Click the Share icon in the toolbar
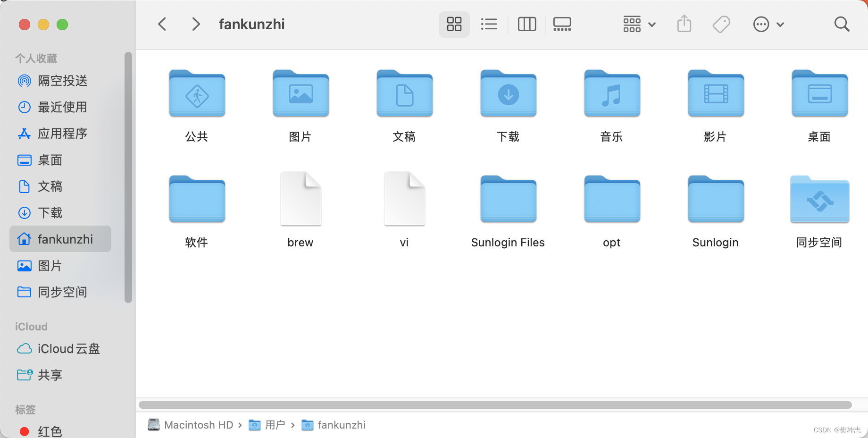 click(684, 24)
